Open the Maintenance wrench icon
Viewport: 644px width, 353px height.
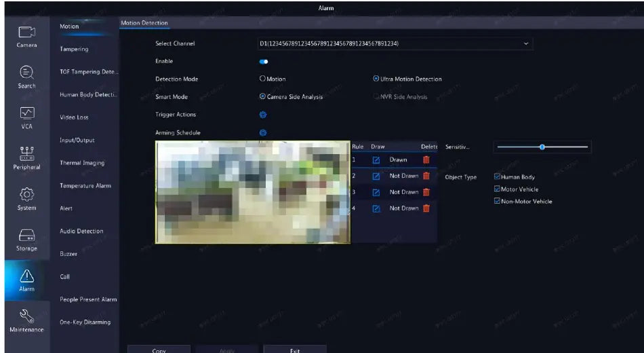(26, 316)
